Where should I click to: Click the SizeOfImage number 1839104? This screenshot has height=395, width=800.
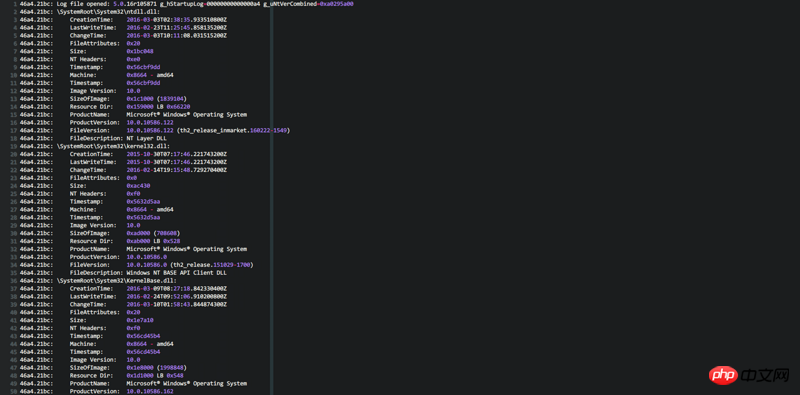tap(171, 98)
